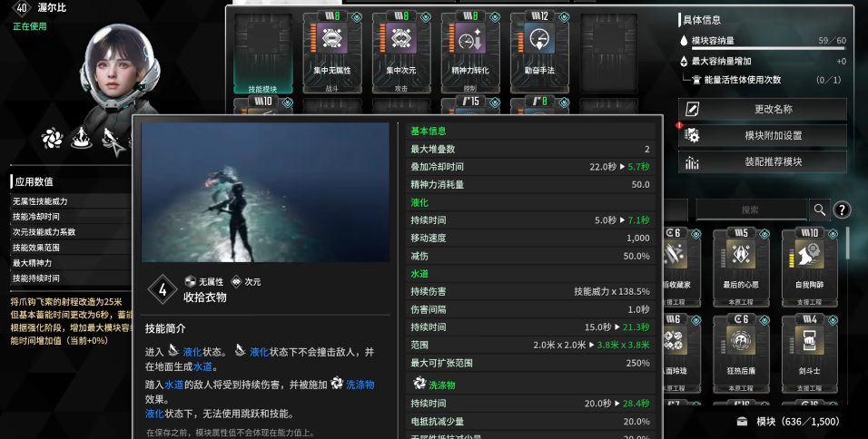Screen dimensions: 868x439
Task: Click the 减伤 50.0% row
Action: pyautogui.click(x=530, y=256)
